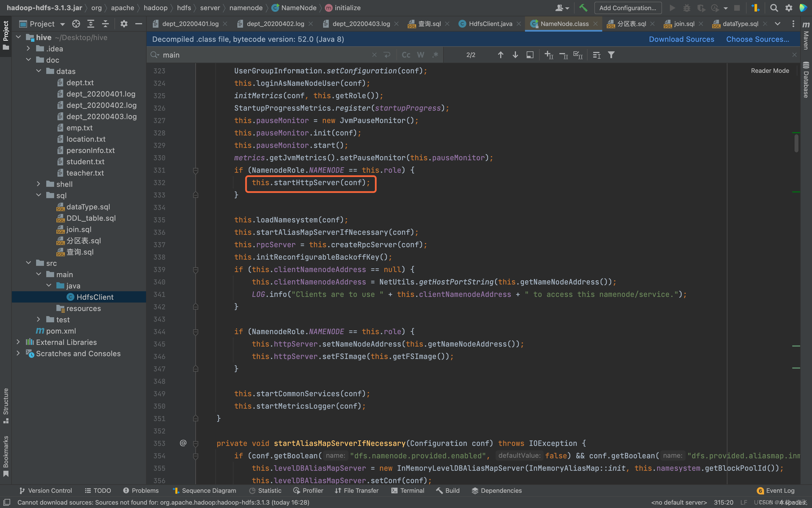
Task: Expand the test folder
Action: coord(39,319)
